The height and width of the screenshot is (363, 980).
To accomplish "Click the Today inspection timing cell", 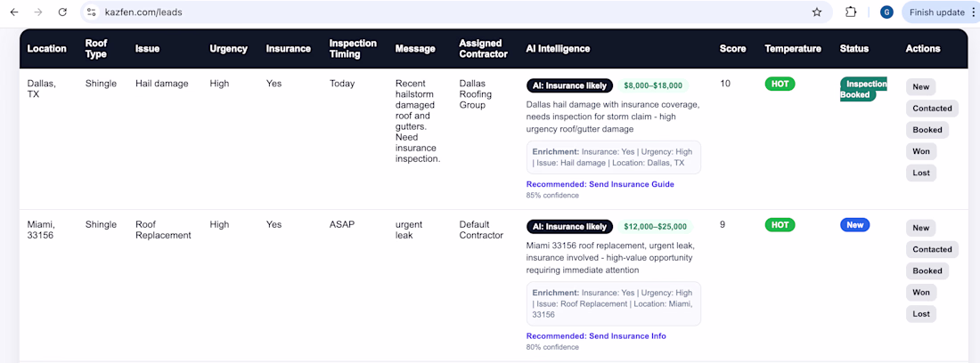I will coord(342,84).
